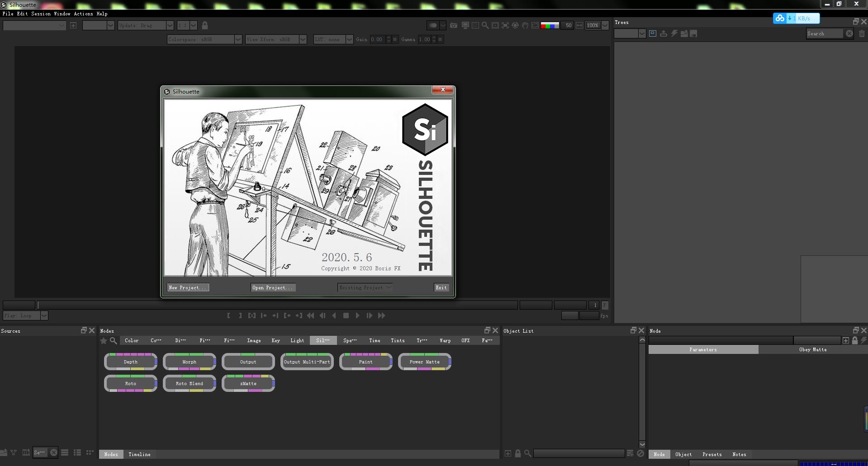Add the Power Matte node
The height and width of the screenshot is (466, 868).
pyautogui.click(x=425, y=362)
